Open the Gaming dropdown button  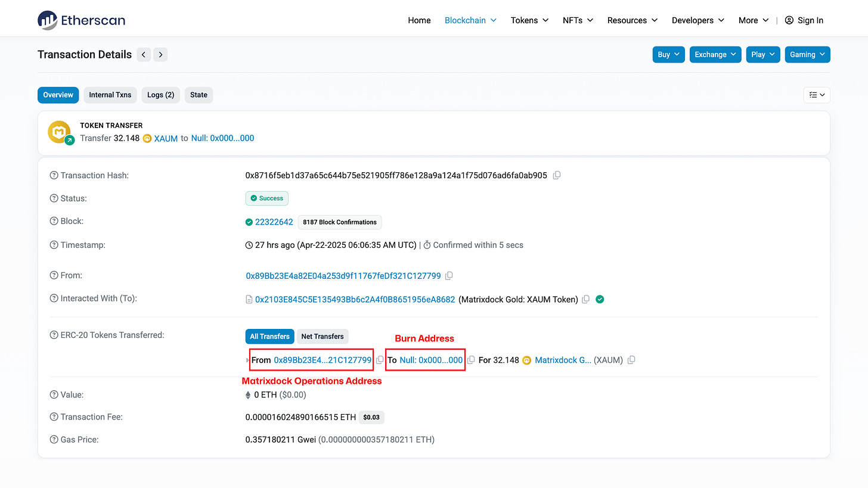click(x=807, y=55)
